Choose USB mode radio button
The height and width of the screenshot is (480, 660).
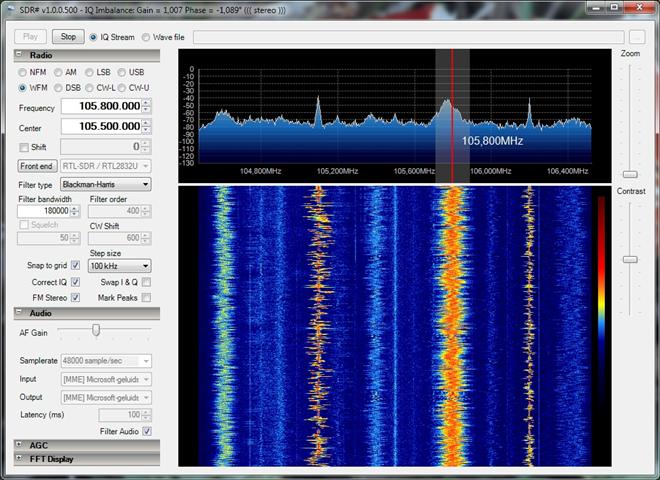point(122,72)
